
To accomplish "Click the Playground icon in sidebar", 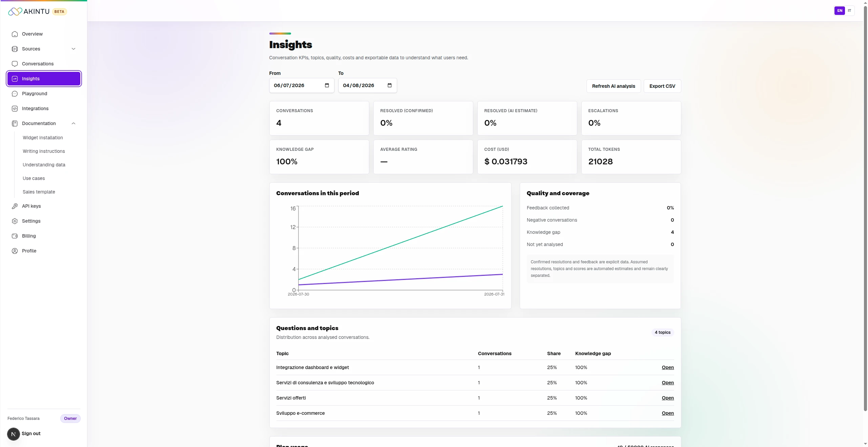I will [15, 94].
